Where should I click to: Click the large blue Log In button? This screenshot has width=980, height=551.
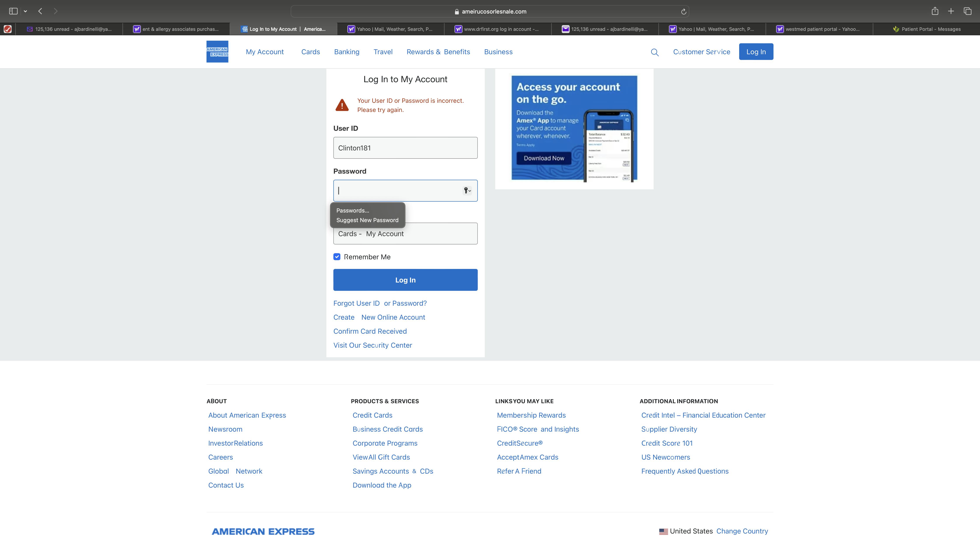(405, 280)
